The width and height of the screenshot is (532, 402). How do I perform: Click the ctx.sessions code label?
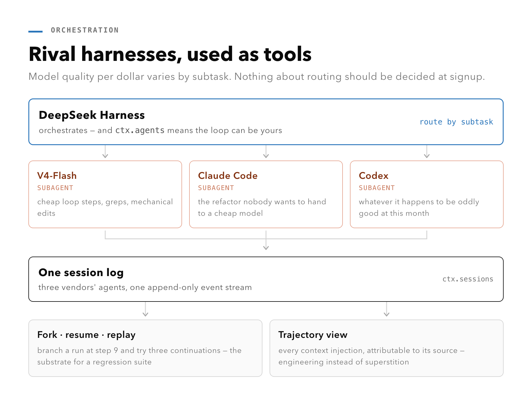(x=468, y=279)
